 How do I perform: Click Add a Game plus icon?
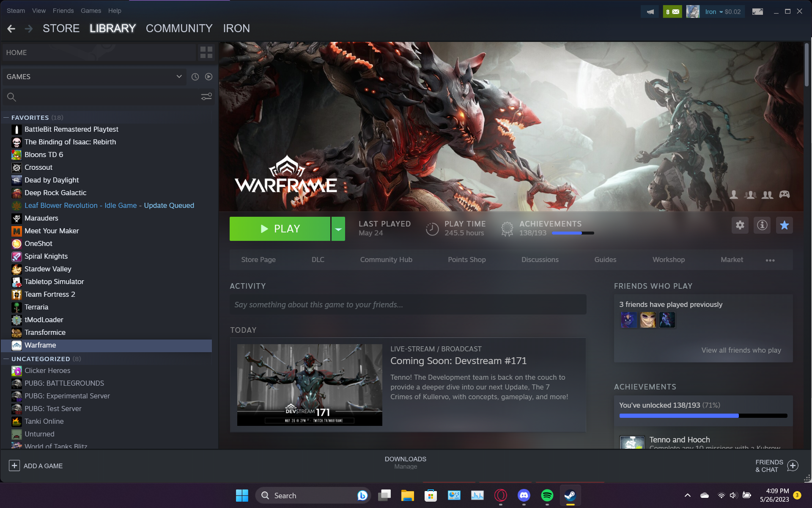coord(14,466)
